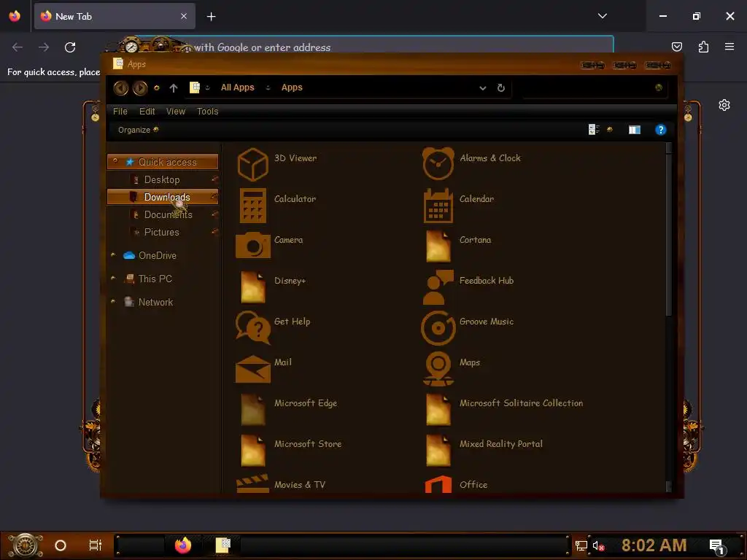Image resolution: width=747 pixels, height=560 pixels.
Task: Open the Tools menu
Action: point(208,112)
